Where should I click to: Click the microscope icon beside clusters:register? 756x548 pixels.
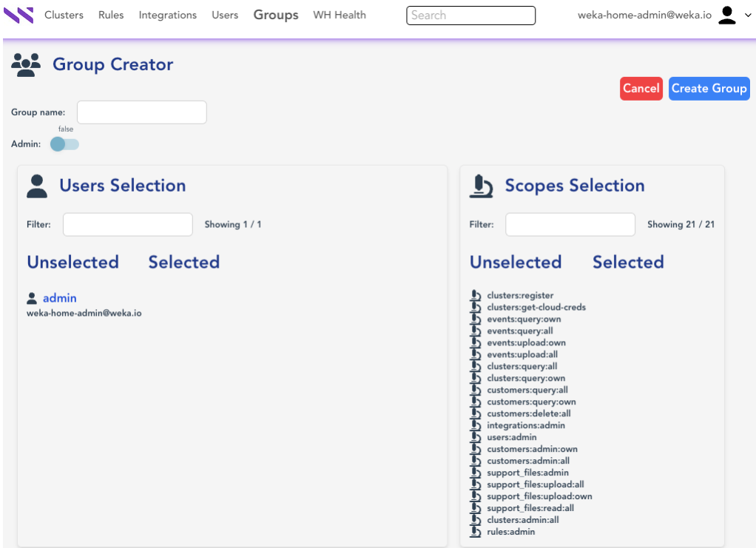click(476, 296)
